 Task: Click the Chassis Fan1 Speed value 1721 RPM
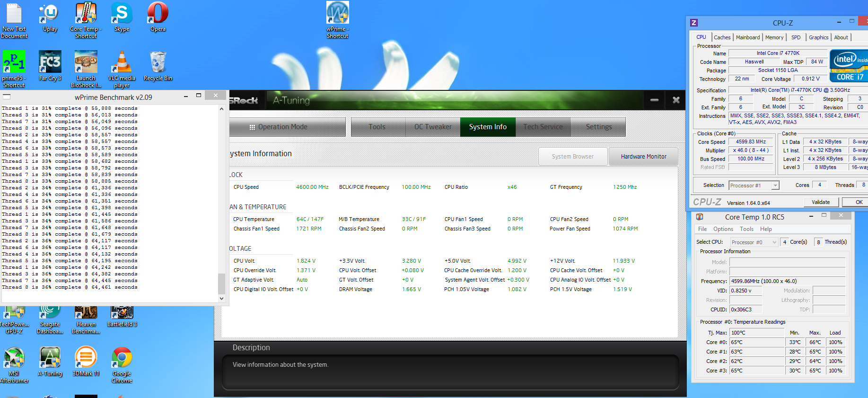[x=308, y=229]
